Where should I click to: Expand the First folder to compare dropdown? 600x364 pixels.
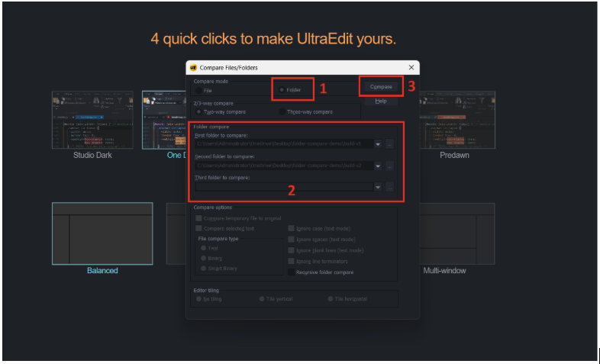[x=378, y=144]
